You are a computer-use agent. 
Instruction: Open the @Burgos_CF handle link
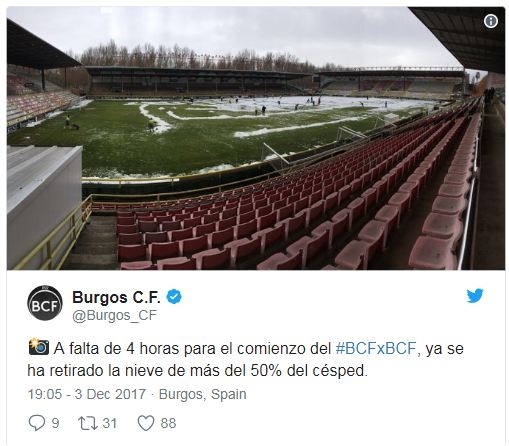tap(114, 315)
